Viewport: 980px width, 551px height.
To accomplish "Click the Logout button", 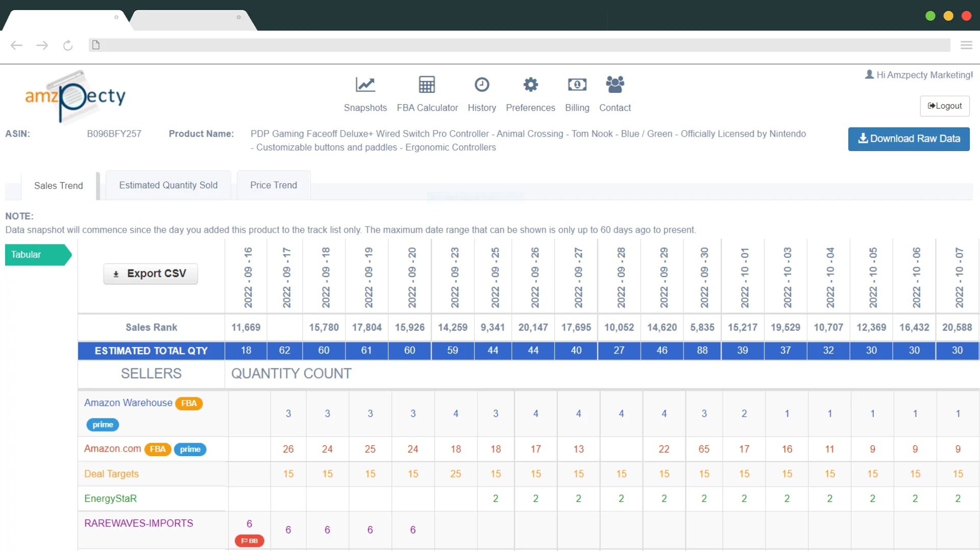I will (x=945, y=106).
